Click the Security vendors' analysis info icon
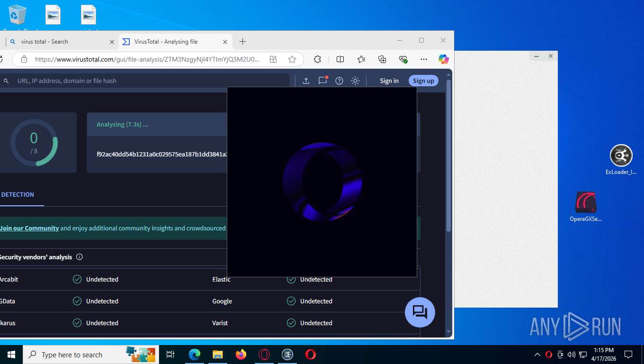Image resolution: width=644 pixels, height=364 pixels. pos(80,257)
